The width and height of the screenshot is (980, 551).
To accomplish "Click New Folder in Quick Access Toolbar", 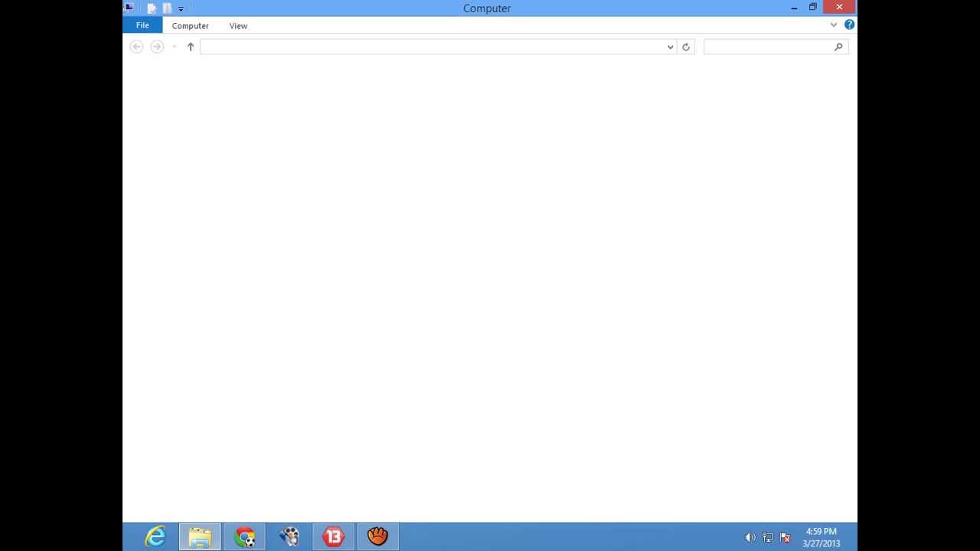I will [x=167, y=8].
